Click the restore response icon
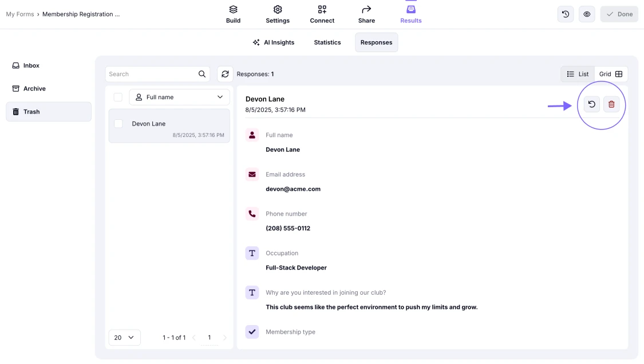Viewport: 644px width, 364px height. (592, 104)
